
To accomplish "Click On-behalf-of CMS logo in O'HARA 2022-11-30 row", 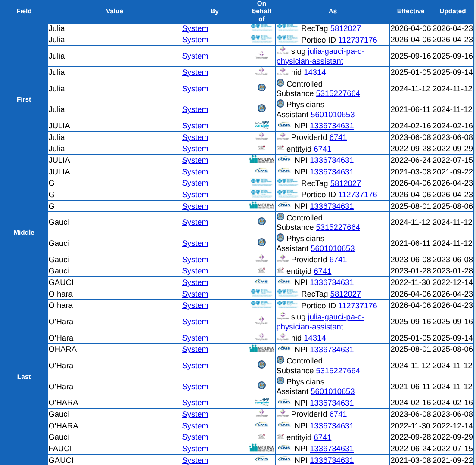I will click(261, 425).
